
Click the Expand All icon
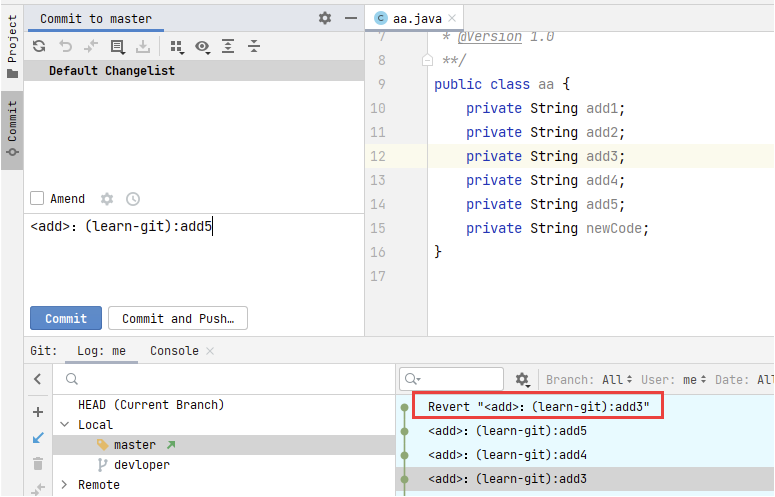(228, 46)
